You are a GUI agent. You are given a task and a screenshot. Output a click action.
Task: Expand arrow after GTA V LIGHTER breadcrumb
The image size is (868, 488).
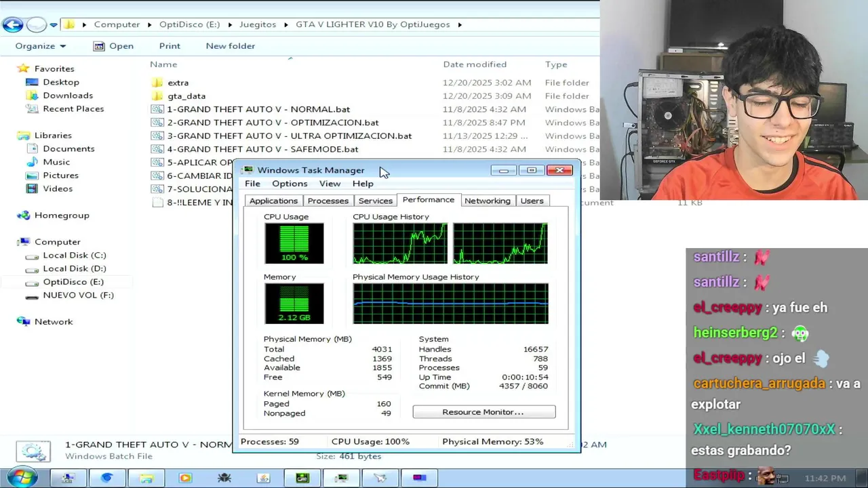click(x=460, y=24)
